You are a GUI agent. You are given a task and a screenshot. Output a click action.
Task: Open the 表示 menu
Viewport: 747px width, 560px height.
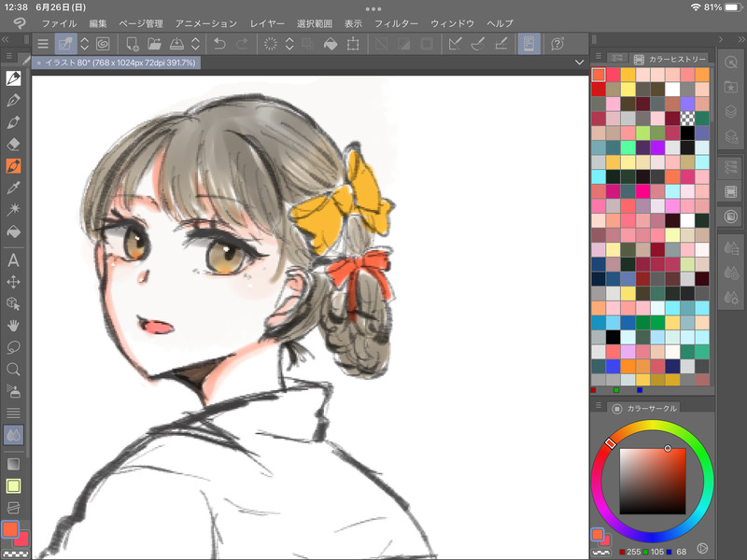(353, 23)
